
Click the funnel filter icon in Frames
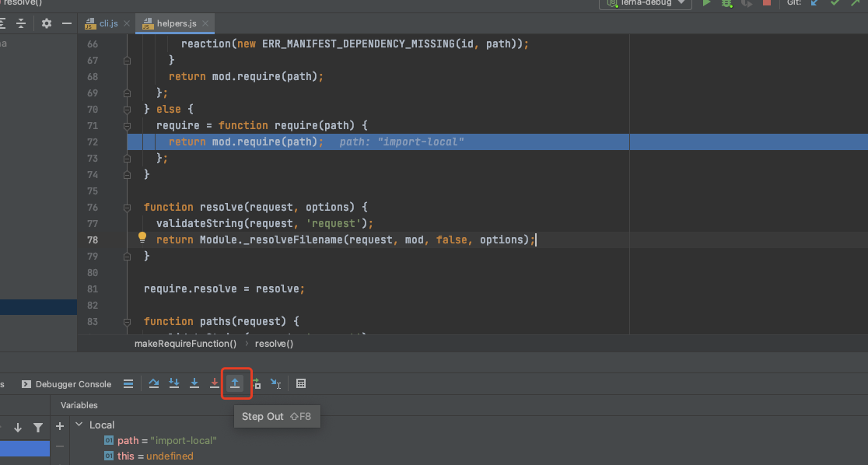click(37, 428)
